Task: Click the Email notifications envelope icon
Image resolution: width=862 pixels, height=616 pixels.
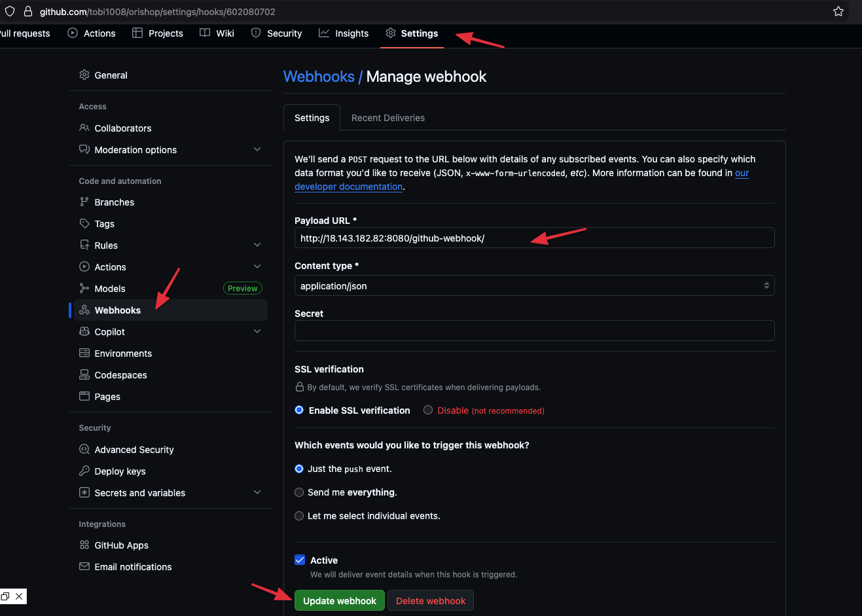Action: coord(84,567)
